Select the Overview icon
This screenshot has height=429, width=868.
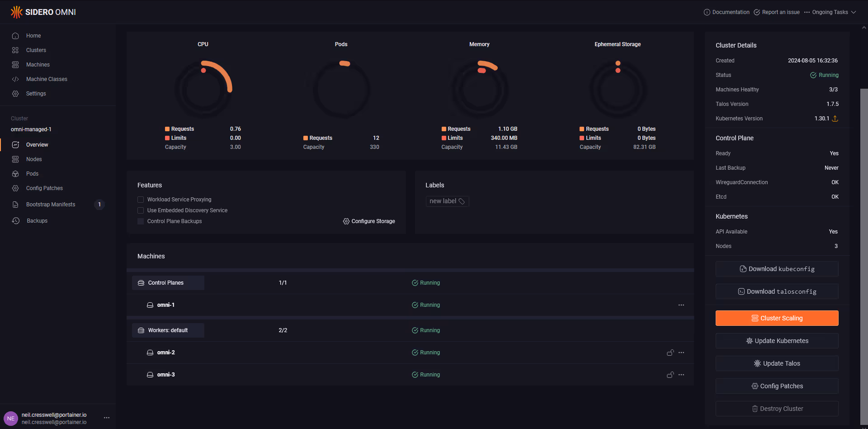[x=15, y=145]
